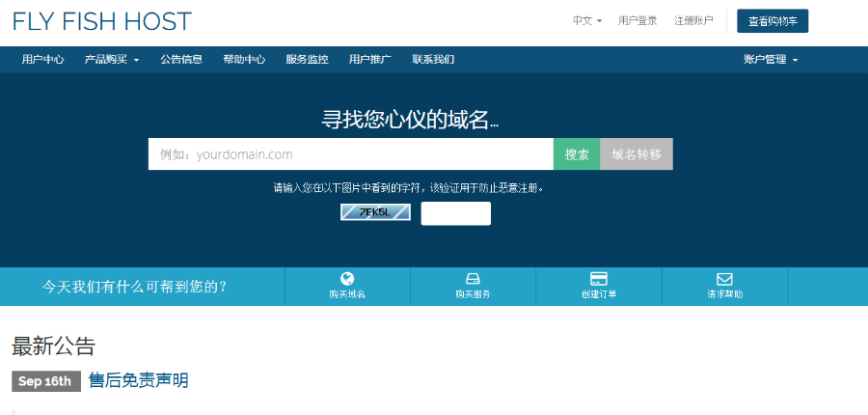Click 联系我们 in the navigation bar
This screenshot has width=868, height=415.
[433, 59]
